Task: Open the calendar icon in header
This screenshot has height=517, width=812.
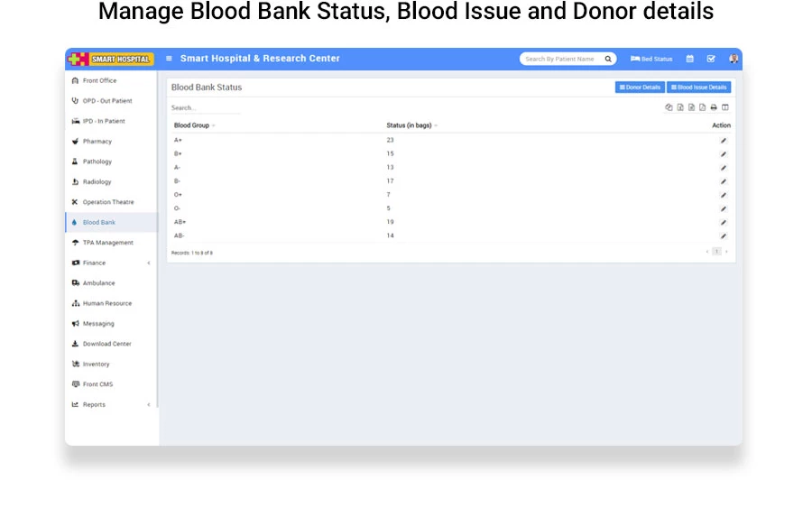Action: coord(690,59)
